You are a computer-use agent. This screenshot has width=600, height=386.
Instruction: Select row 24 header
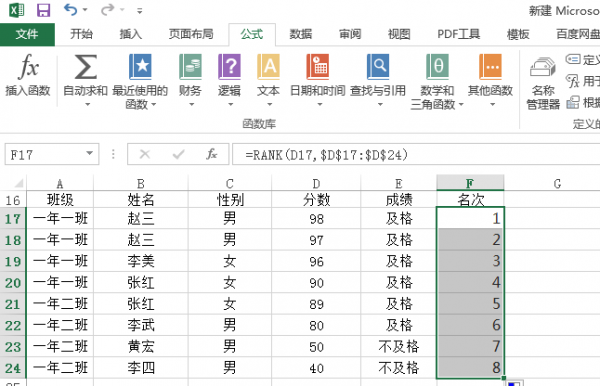tap(13, 368)
